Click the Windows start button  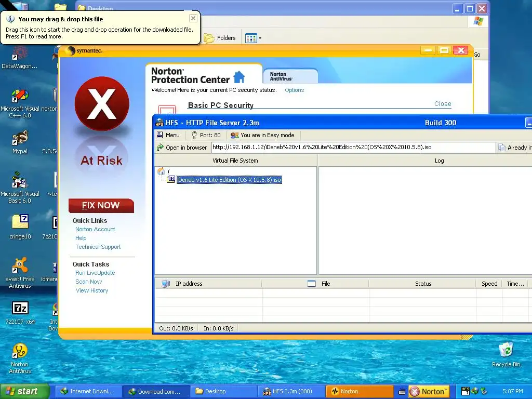24,391
